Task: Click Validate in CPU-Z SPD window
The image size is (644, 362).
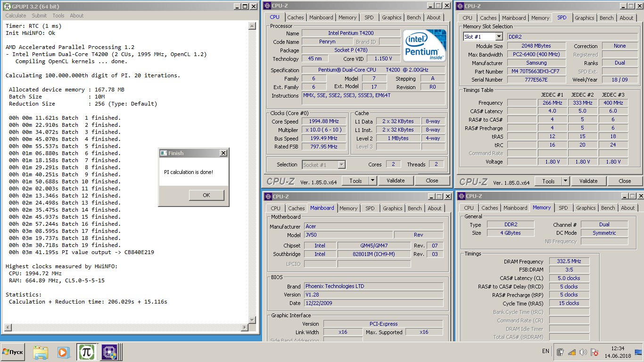Action: pos(588,181)
